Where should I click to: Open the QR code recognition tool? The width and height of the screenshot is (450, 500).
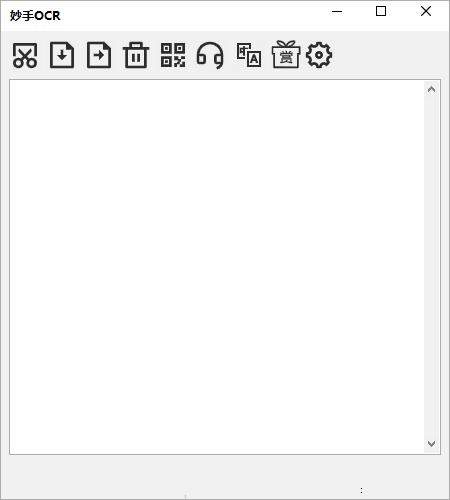click(x=173, y=55)
